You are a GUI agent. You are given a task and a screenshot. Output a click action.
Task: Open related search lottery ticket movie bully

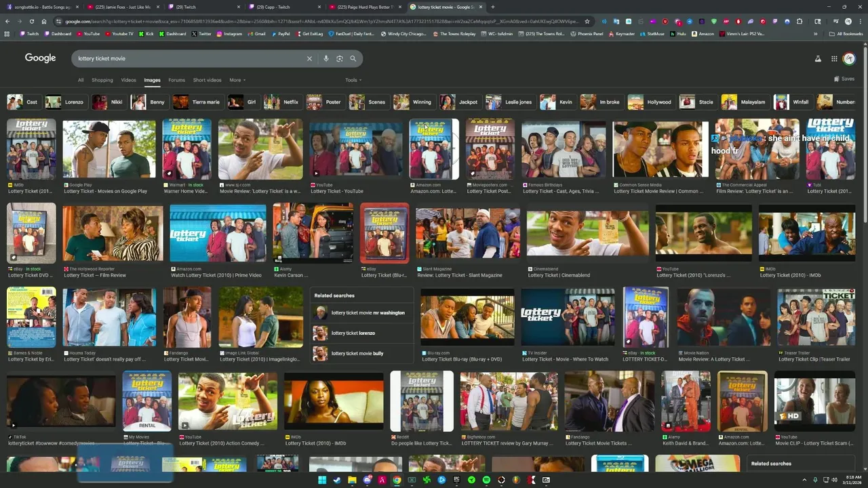(x=362, y=353)
